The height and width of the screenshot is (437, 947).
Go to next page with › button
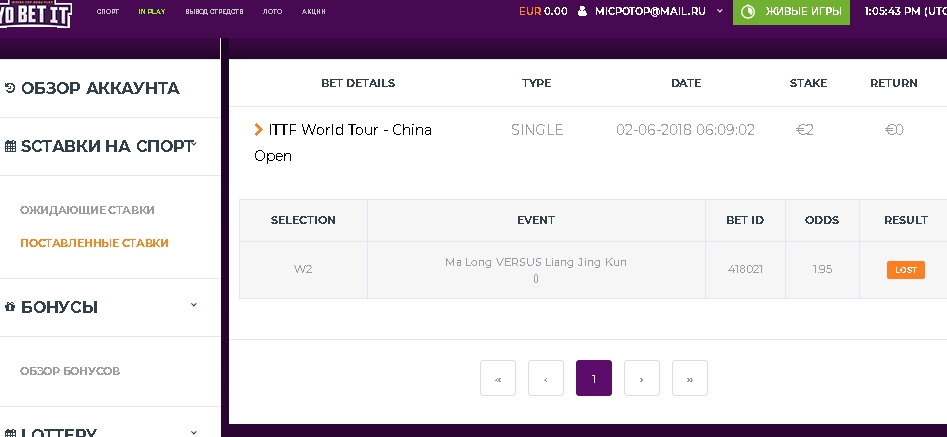tap(642, 378)
